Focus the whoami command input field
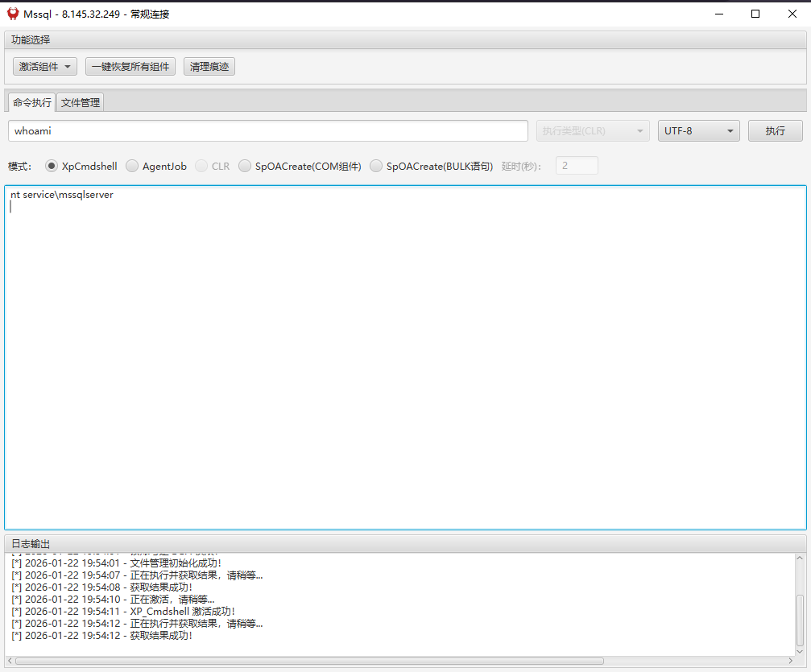This screenshot has width=811, height=672. pyautogui.click(x=267, y=131)
